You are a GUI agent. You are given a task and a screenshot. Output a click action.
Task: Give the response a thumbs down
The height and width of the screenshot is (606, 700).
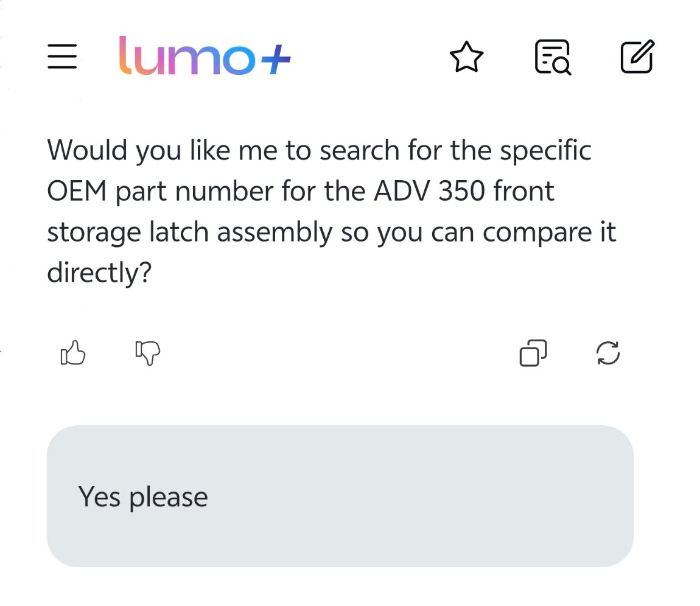pyautogui.click(x=147, y=353)
